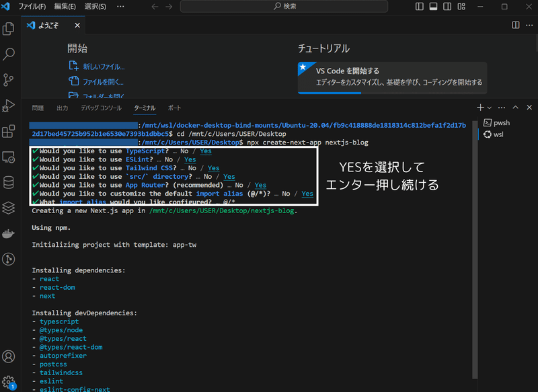The width and height of the screenshot is (538, 392).
Task: Open the Git graph circle icon
Action: tap(9, 259)
